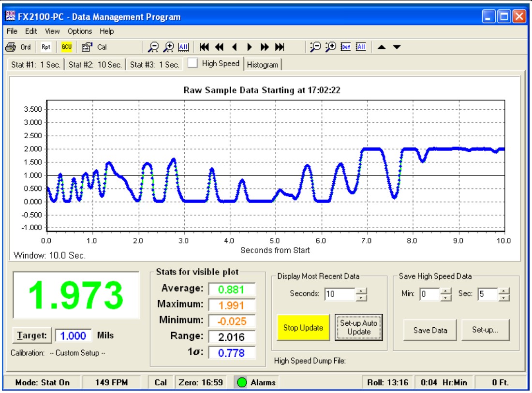This screenshot has height=393, width=532.
Task: Increase Sec value with up spinner arrow
Action: [x=504, y=291]
